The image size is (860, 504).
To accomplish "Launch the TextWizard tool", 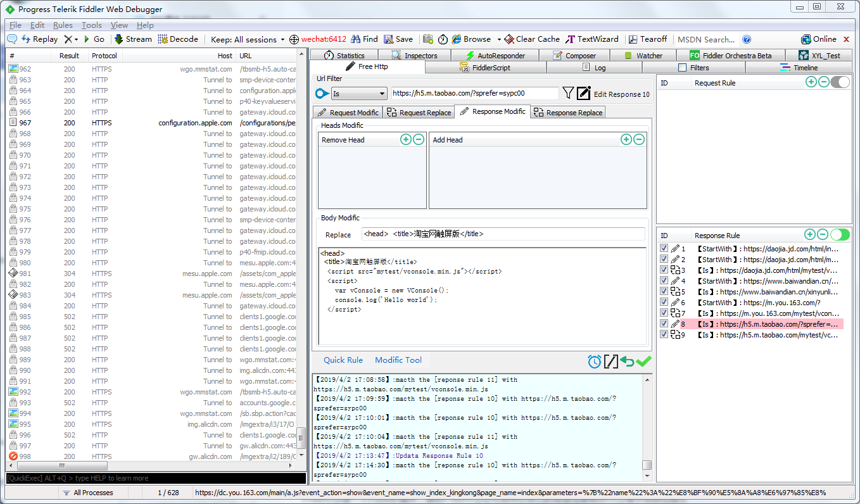I will tap(592, 39).
